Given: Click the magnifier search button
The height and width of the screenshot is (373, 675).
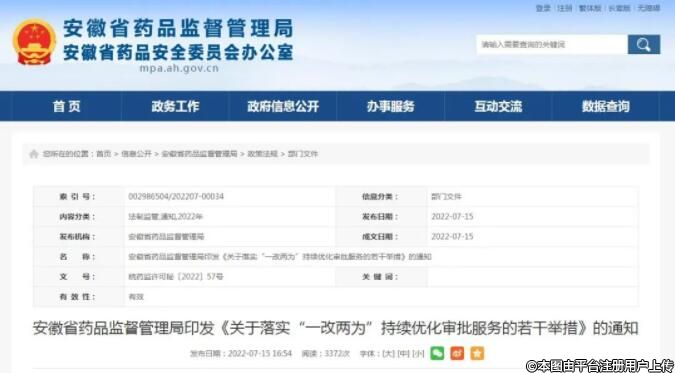Looking at the screenshot, I should (x=644, y=44).
